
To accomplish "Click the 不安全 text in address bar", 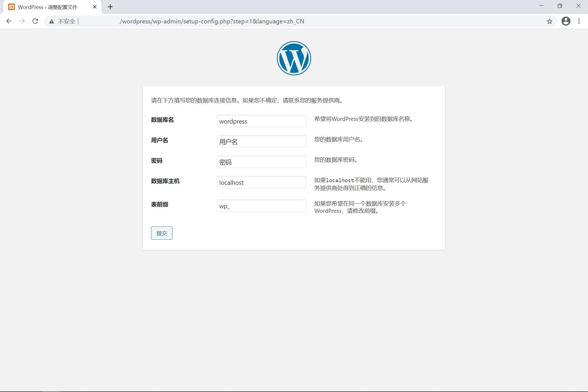I will [66, 21].
